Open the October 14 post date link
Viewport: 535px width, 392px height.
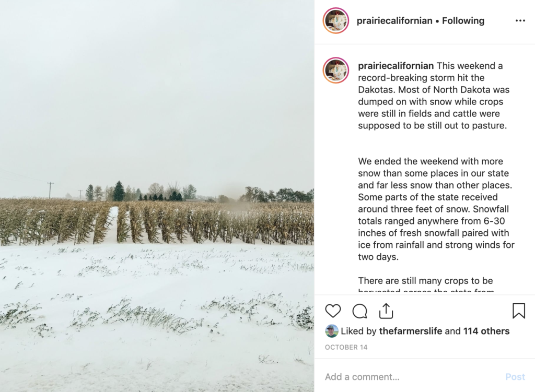[x=346, y=347]
